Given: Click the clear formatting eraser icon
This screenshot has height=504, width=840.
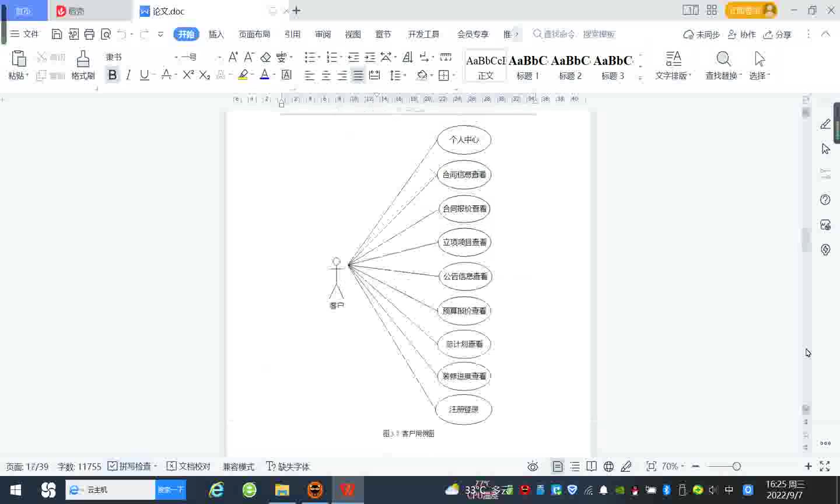Looking at the screenshot, I should point(265,57).
